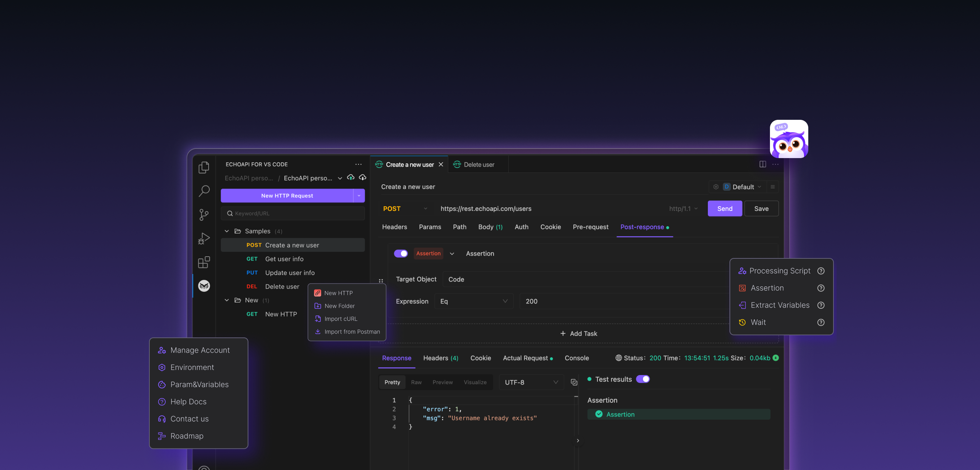Click the cloud upload icon in sidebar
This screenshot has height=470, width=980.
pos(351,178)
